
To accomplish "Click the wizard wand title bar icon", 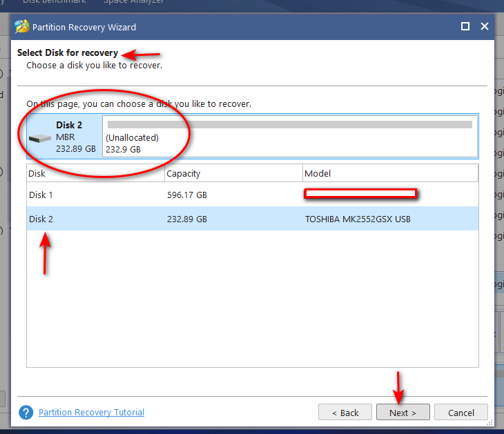I will tap(22, 27).
